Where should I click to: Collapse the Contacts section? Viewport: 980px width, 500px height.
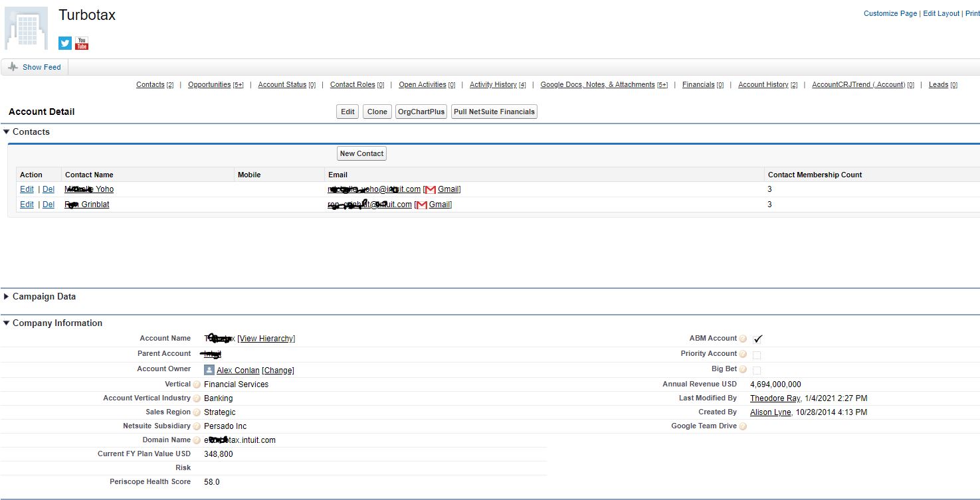point(7,131)
